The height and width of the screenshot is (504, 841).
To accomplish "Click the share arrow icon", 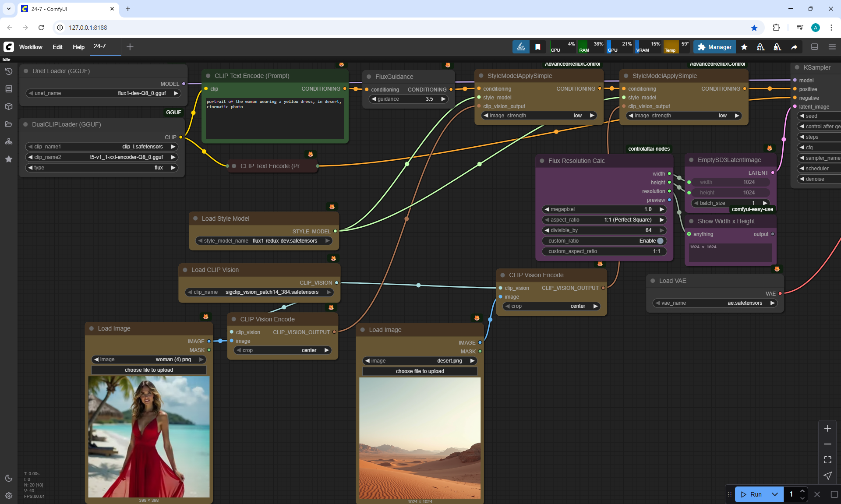I will [794, 47].
